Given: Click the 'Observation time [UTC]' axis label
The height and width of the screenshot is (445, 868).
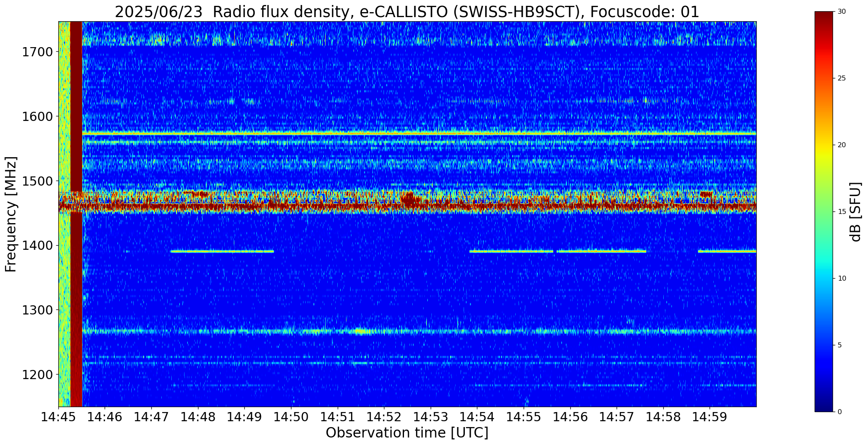Looking at the screenshot, I should point(407,433).
